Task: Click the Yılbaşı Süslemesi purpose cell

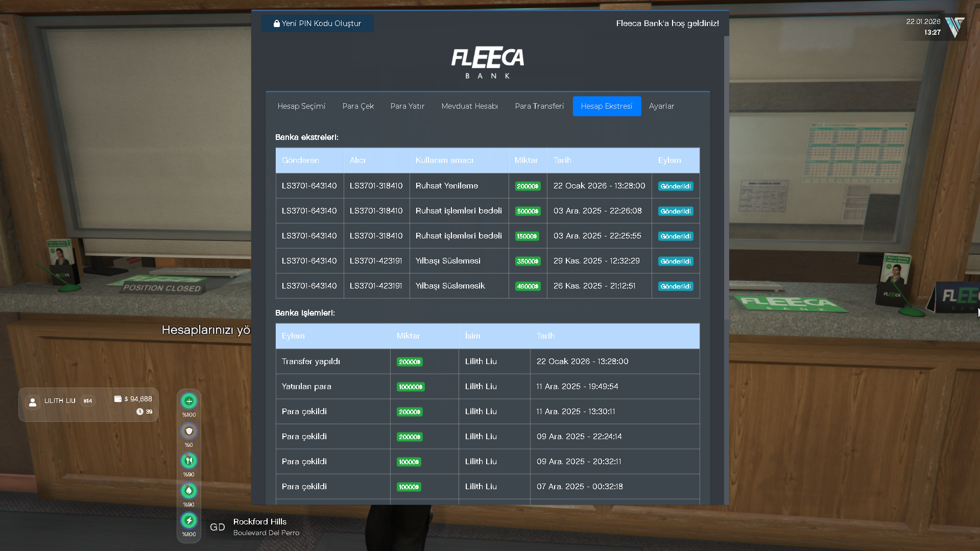Action: click(459, 261)
